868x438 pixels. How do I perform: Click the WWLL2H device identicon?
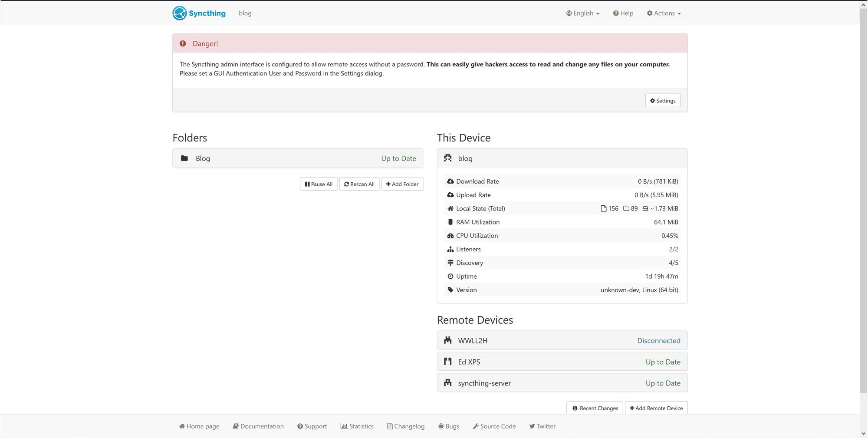[x=448, y=340]
